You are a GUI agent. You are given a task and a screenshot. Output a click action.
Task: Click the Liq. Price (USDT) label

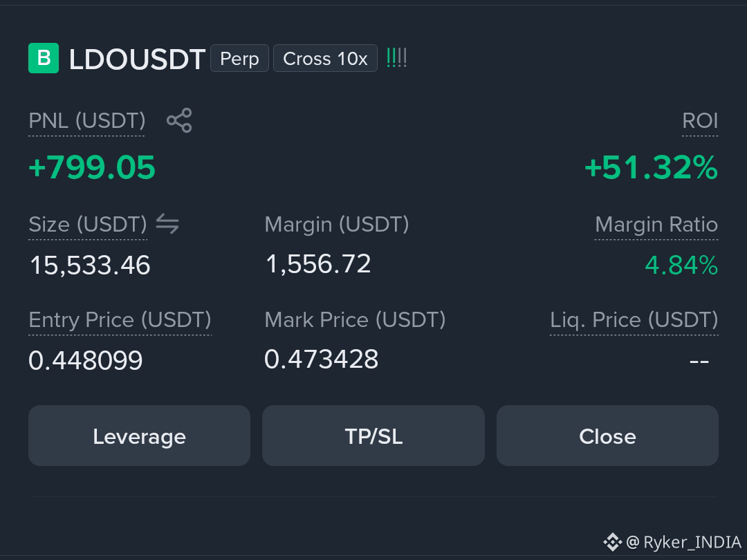click(634, 320)
